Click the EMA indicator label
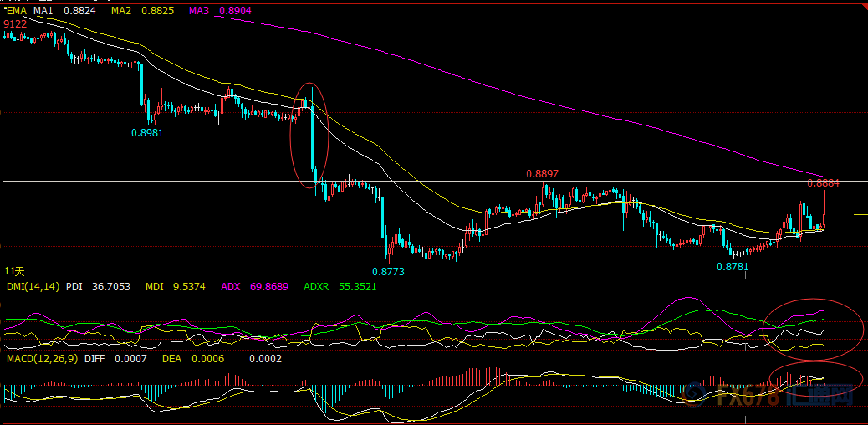This screenshot has height=425, width=868. 16,11
